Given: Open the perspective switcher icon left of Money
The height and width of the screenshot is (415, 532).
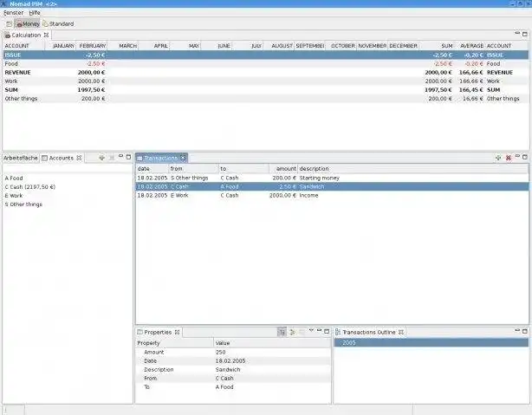Looking at the screenshot, I should click(x=10, y=23).
